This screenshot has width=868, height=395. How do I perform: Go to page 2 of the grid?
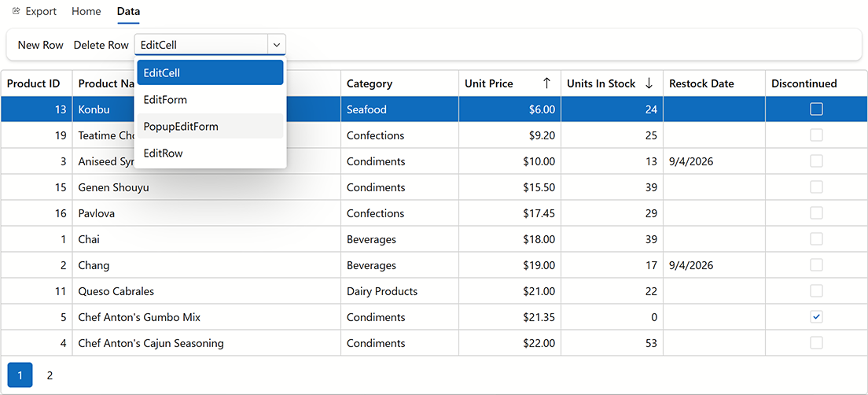coord(50,375)
